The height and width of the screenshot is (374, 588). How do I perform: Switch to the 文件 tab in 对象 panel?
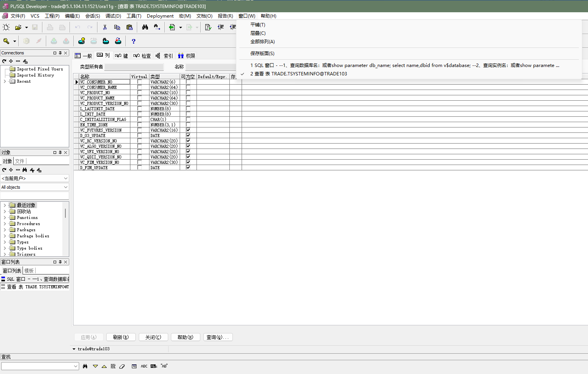pyautogui.click(x=20, y=161)
